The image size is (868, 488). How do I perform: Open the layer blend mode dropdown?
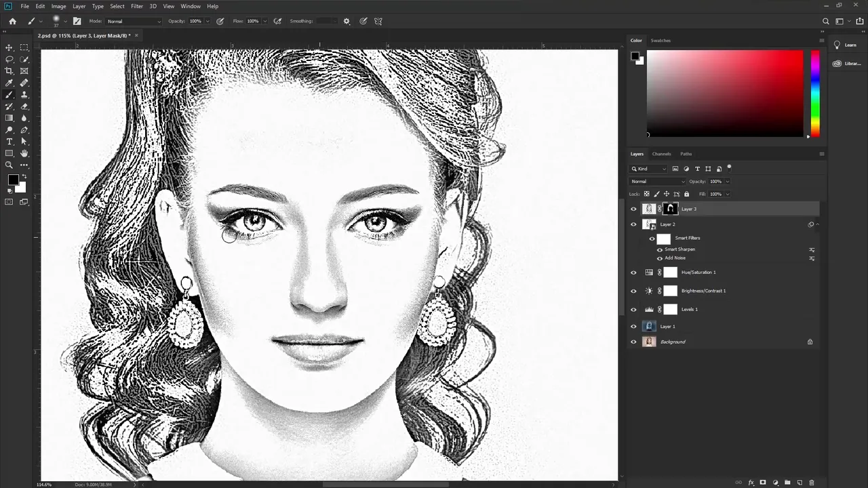(658, 182)
